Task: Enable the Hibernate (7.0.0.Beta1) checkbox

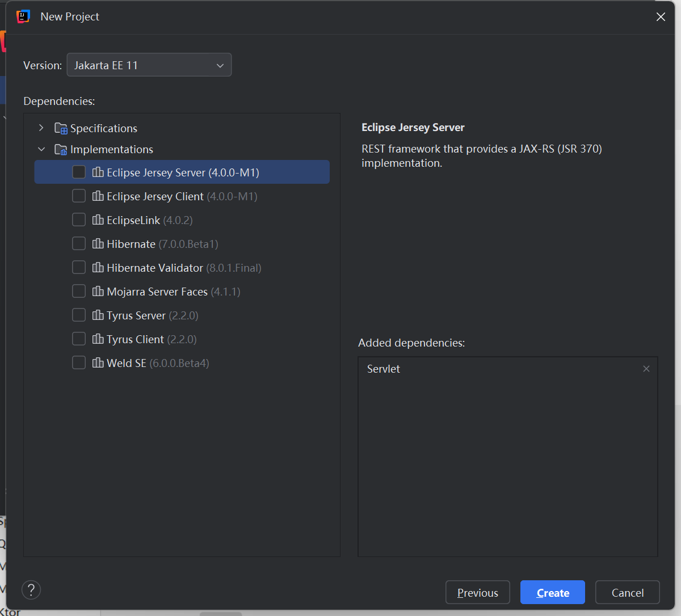Action: point(79,243)
